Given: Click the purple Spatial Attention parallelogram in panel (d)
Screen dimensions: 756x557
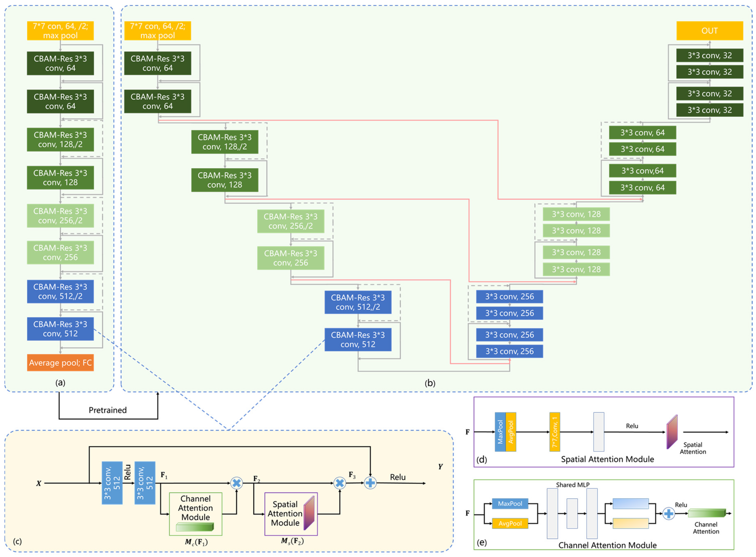Looking at the screenshot, I should (x=672, y=432).
